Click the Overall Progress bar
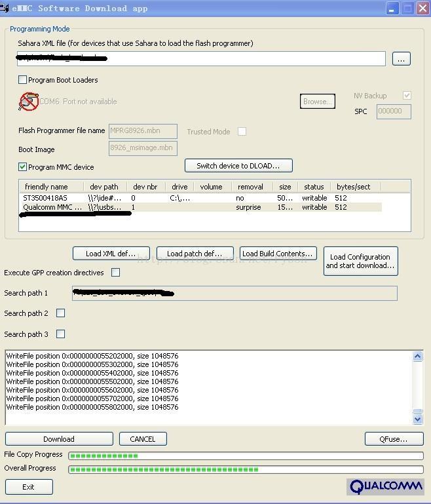Image resolution: width=431 pixels, height=504 pixels. [246, 470]
